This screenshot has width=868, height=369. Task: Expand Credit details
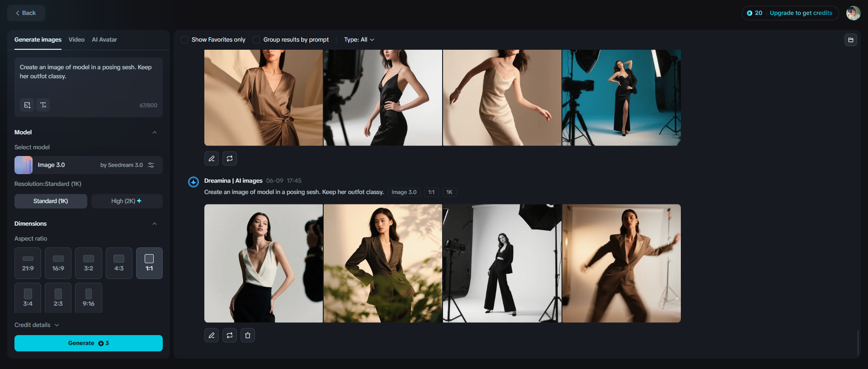37,325
